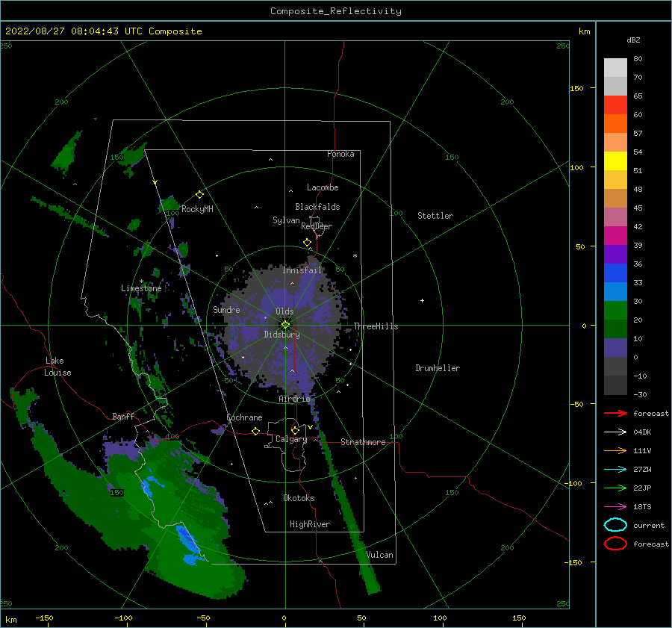Viewport: 672px width, 628px height.
Task: Click the Sundre city label
Action: [x=227, y=309]
